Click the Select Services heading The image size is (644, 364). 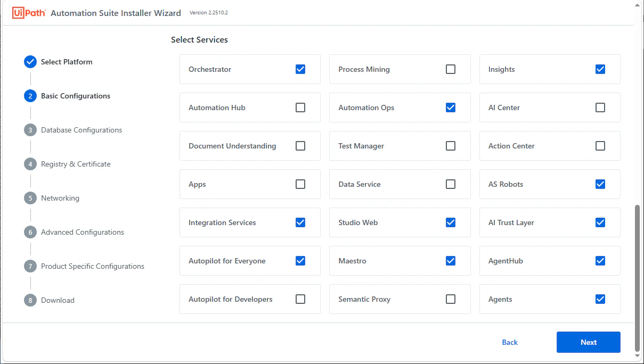click(199, 39)
